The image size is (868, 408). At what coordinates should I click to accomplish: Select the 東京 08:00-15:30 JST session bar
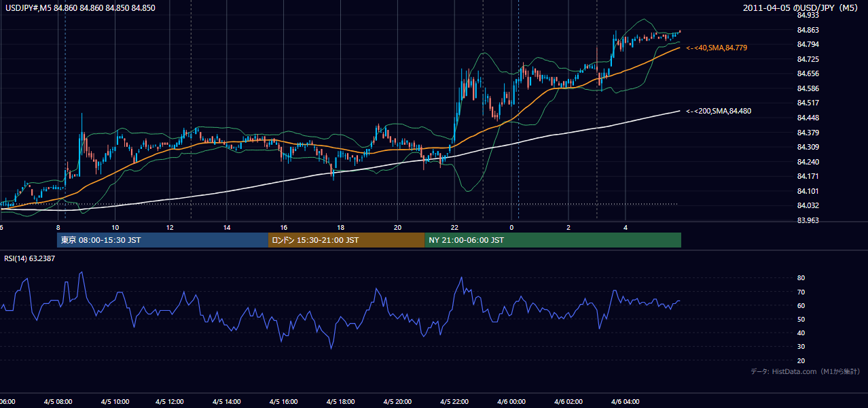pos(163,240)
